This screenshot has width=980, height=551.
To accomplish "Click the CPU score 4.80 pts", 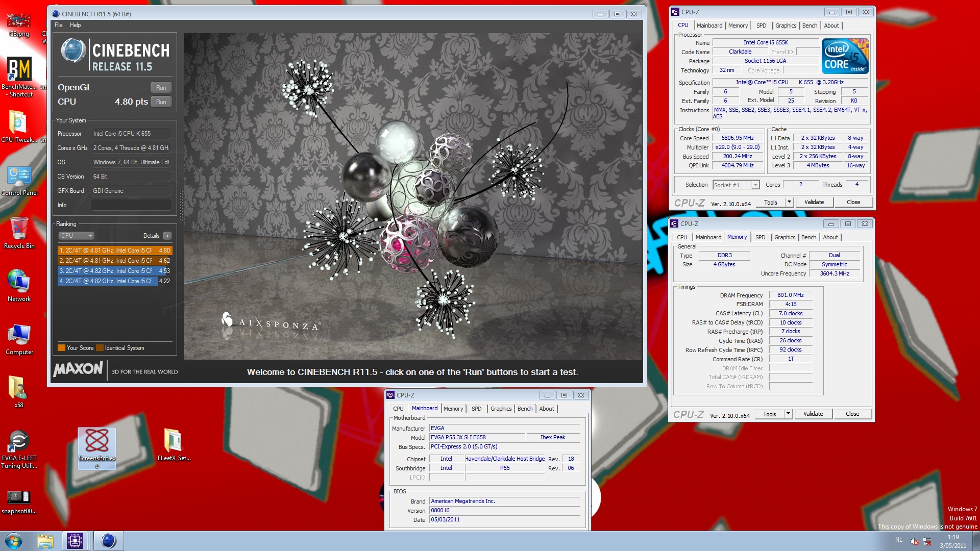I will pyautogui.click(x=131, y=102).
